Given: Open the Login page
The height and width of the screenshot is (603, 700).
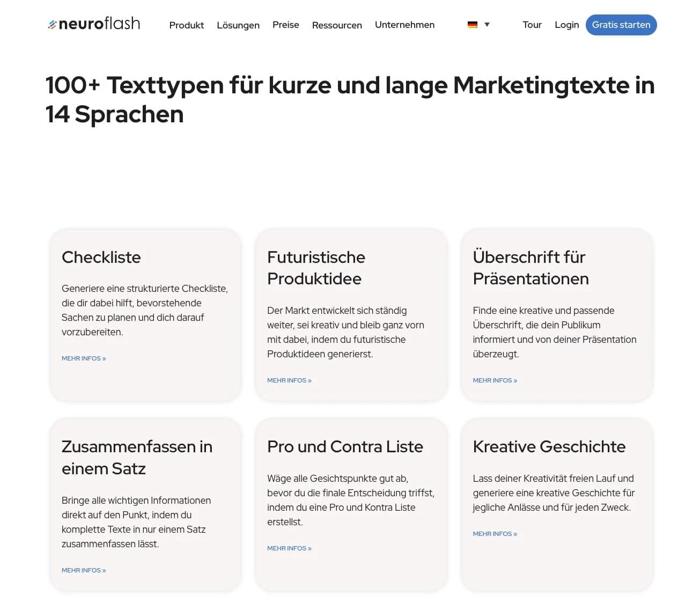Looking at the screenshot, I should 566,25.
